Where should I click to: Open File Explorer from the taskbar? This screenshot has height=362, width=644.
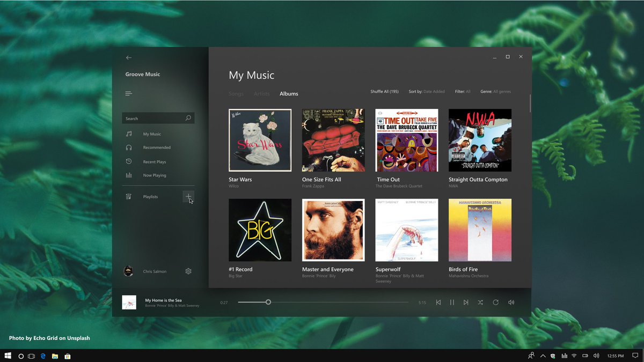55,356
